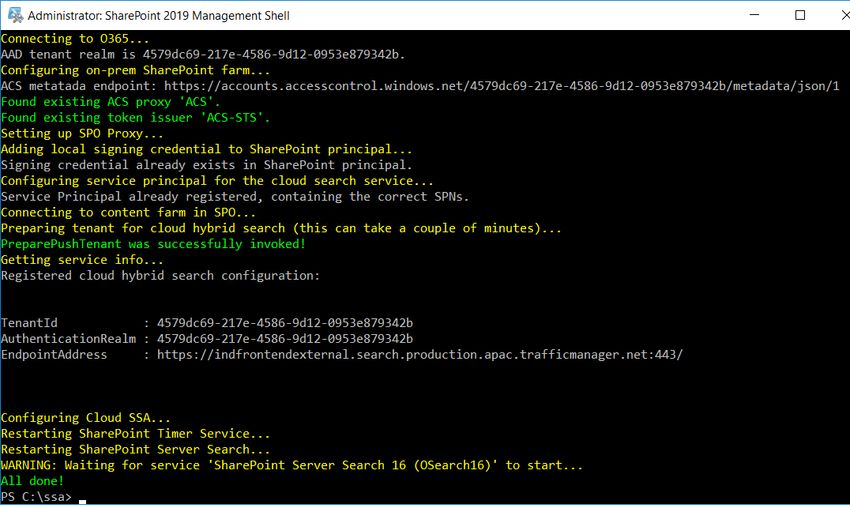Click the 'Found existing ACS proxy' line
Image resolution: width=850 pixels, height=508 pixels.
[111, 102]
